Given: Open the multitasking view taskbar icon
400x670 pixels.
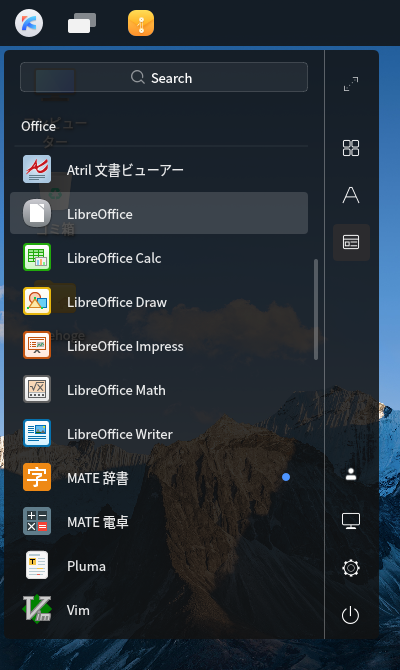Looking at the screenshot, I should pyautogui.click(x=82, y=23).
